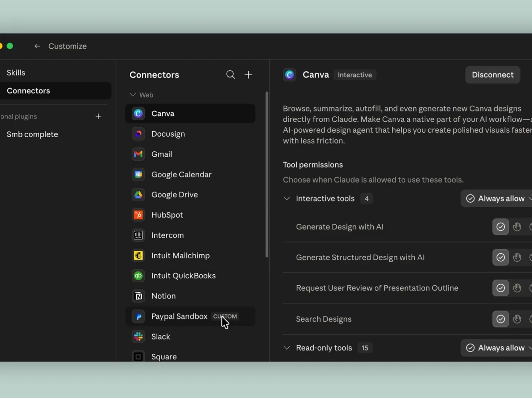Screen dimensions: 532x399
Task: Open the Always allow dropdown for Interactive tools
Action: [x=496, y=199]
